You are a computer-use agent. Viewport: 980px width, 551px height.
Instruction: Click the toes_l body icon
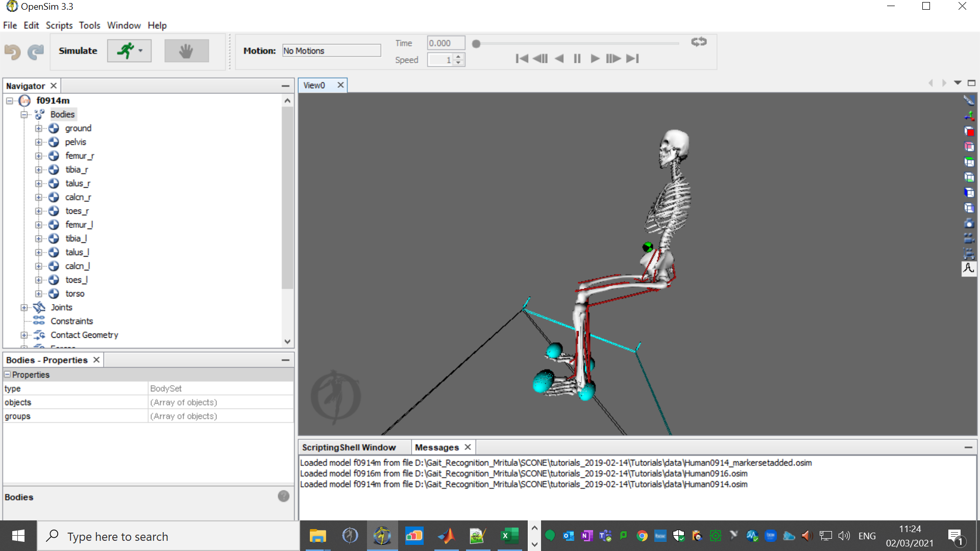click(54, 280)
